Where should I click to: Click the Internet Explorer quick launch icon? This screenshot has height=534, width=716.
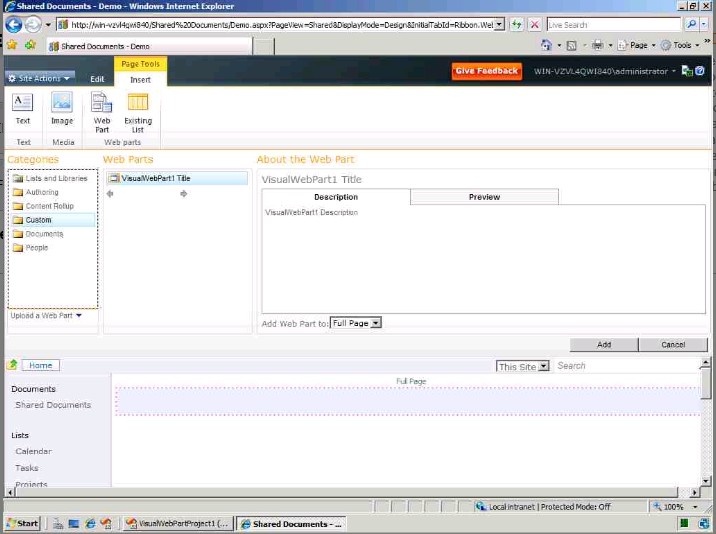point(90,523)
